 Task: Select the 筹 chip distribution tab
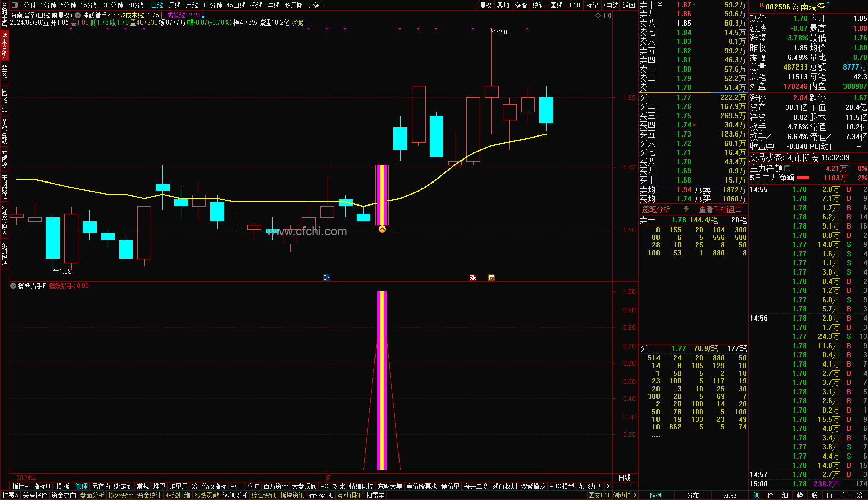[x=860, y=495]
